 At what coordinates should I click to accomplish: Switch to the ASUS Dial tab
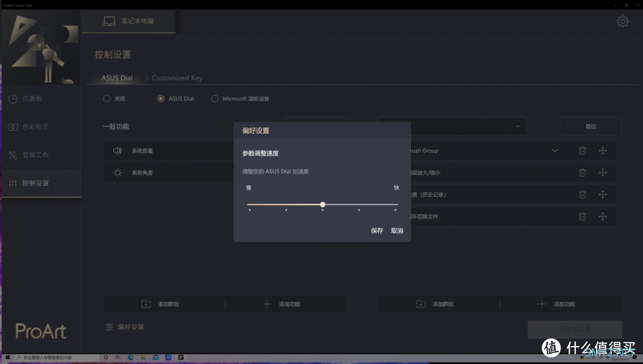[x=117, y=78]
